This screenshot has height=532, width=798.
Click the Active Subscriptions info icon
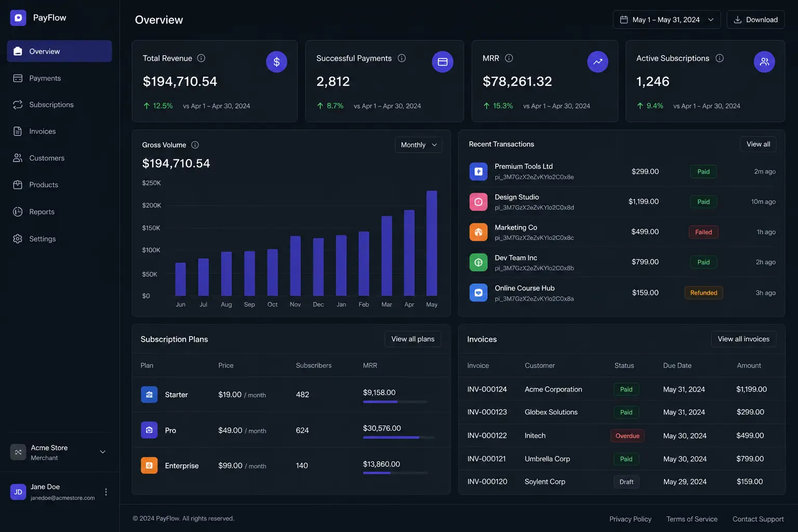(720, 58)
